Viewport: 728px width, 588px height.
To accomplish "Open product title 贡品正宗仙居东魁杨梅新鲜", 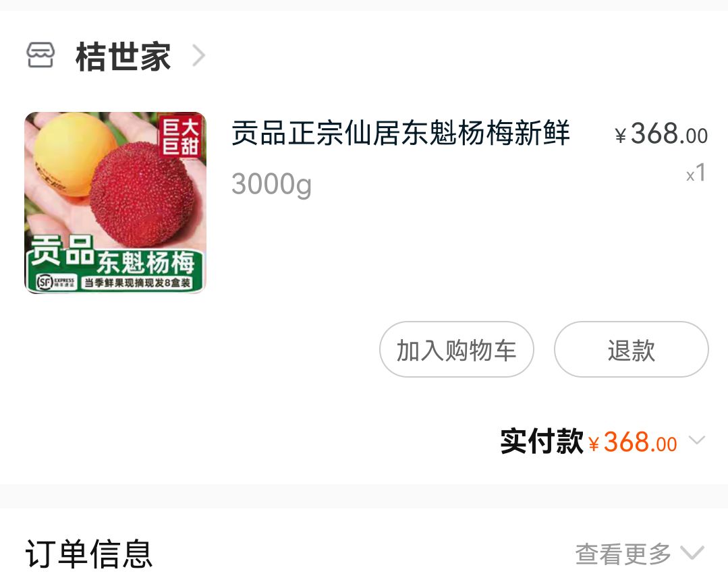I will point(401,133).
